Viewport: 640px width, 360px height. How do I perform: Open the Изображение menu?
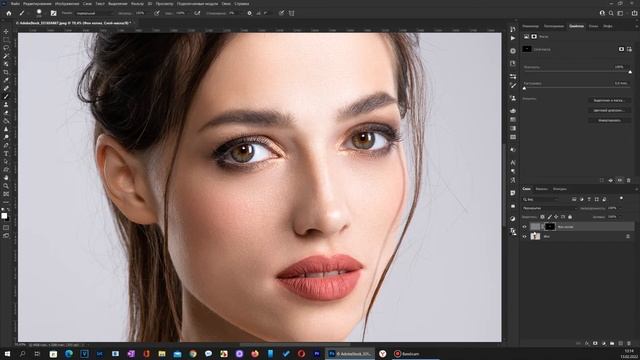point(67,4)
